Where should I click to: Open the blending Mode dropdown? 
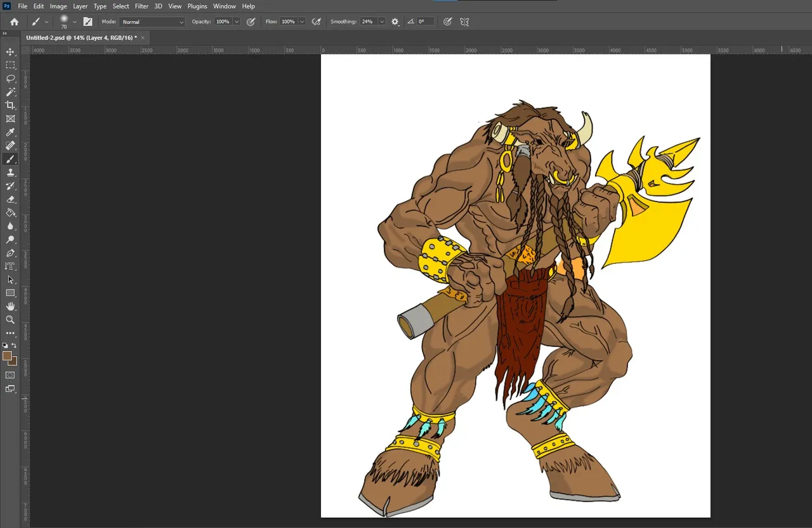(152, 22)
